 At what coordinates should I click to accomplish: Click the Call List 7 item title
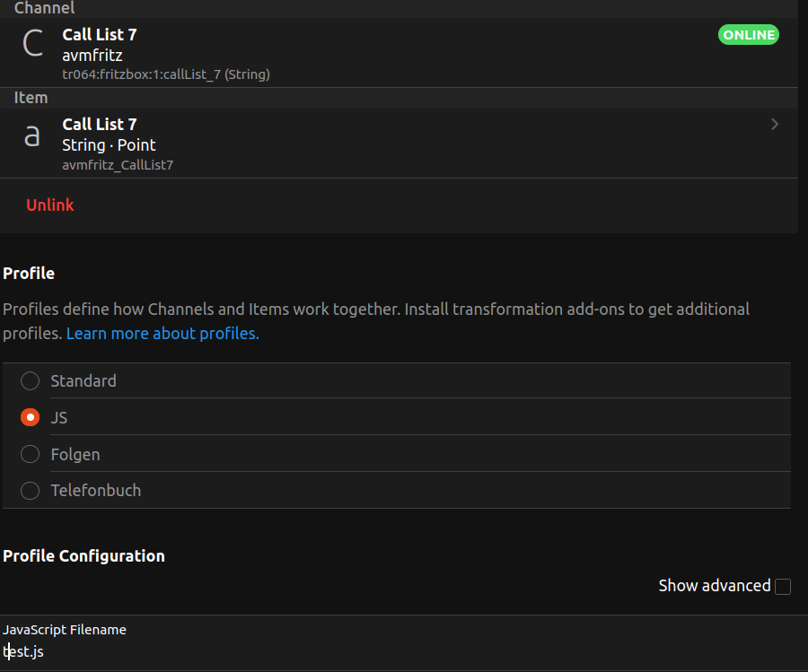(100, 124)
